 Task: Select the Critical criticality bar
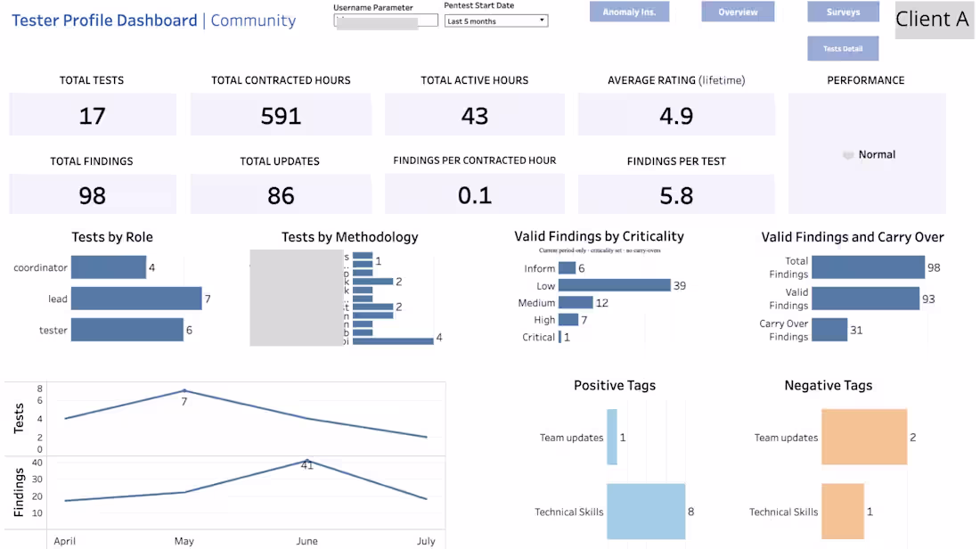560,336
